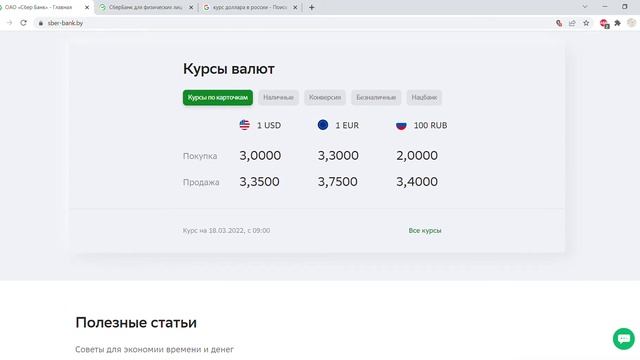Select the RUB sale rate 3,4000

click(x=417, y=182)
